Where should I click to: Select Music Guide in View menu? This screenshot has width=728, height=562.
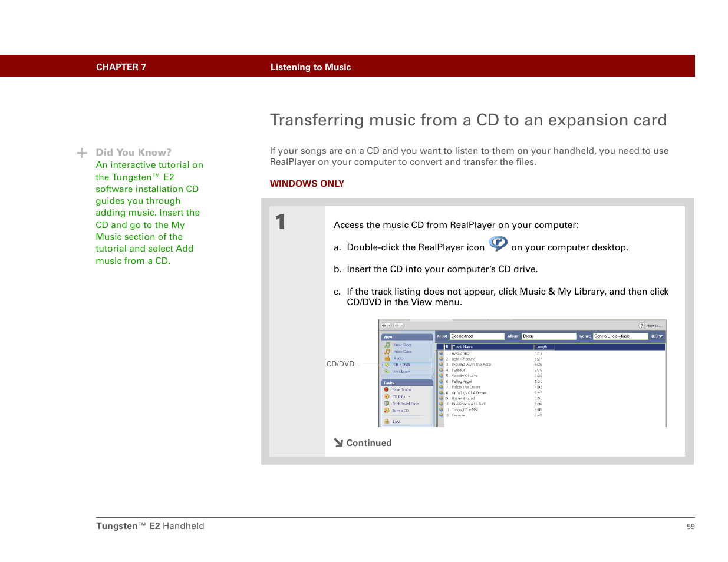pyautogui.click(x=403, y=352)
